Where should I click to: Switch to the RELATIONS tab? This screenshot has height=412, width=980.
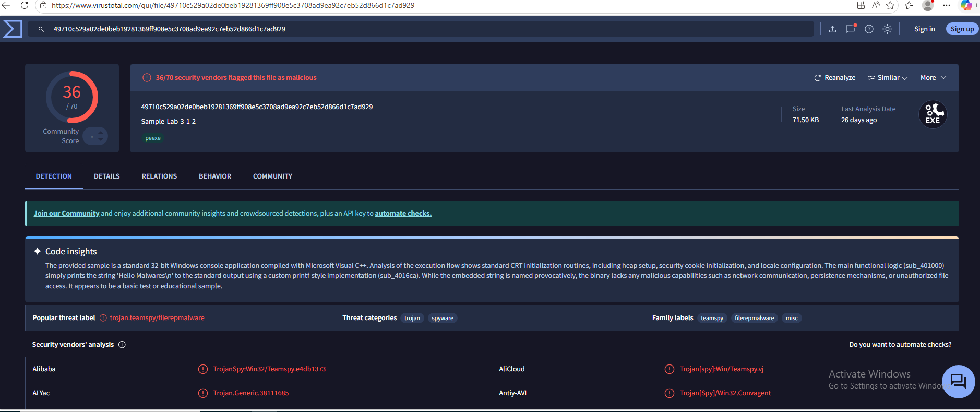coord(159,176)
